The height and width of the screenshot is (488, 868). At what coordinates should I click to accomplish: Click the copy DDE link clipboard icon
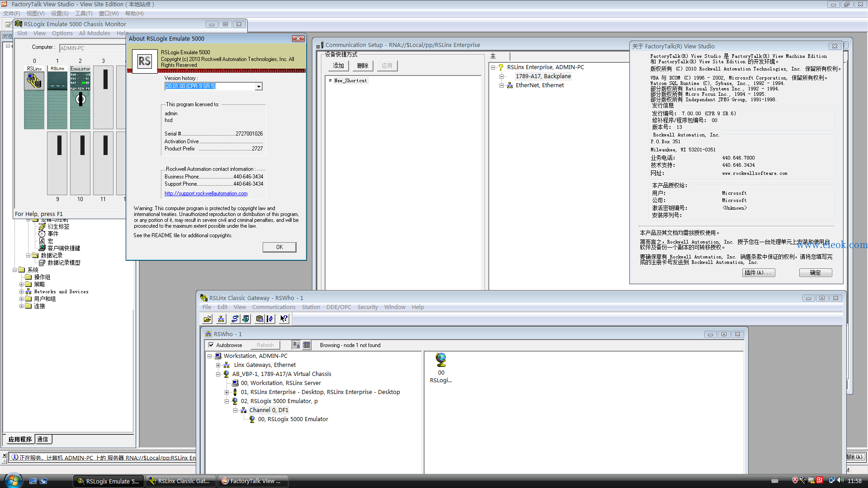pyautogui.click(x=259, y=319)
